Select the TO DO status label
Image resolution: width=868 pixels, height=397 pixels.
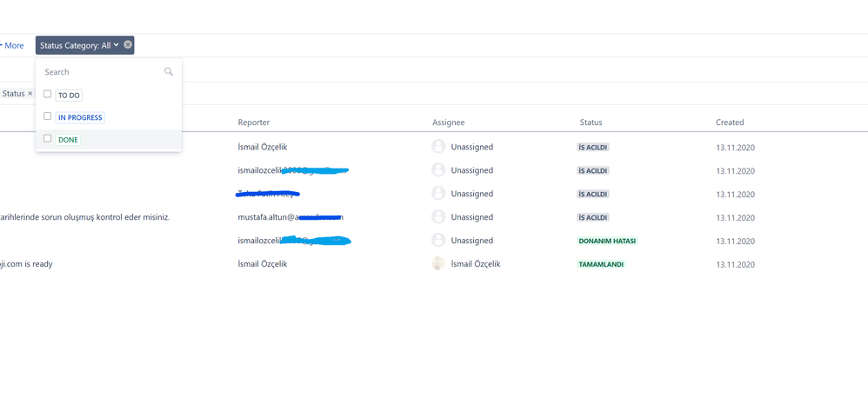click(69, 95)
